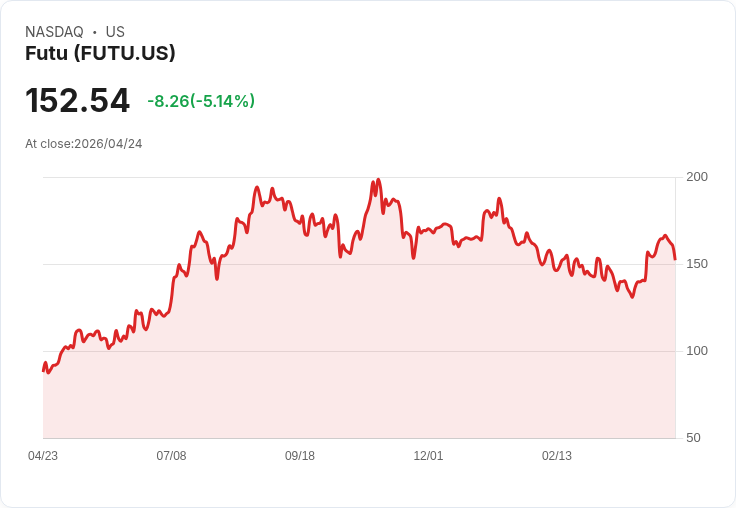
Task: Click the NASDAQ exchange label
Action: point(54,32)
